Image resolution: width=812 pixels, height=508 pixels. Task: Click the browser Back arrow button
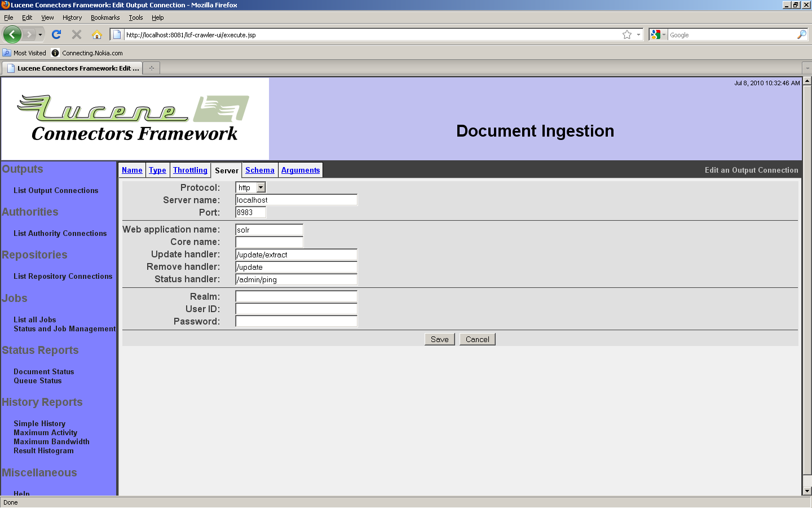pos(12,34)
